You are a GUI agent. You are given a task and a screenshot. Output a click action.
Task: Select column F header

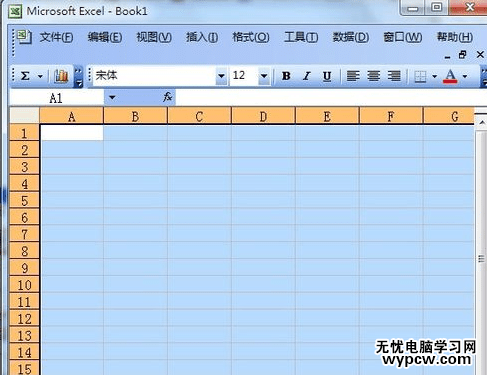(x=391, y=117)
